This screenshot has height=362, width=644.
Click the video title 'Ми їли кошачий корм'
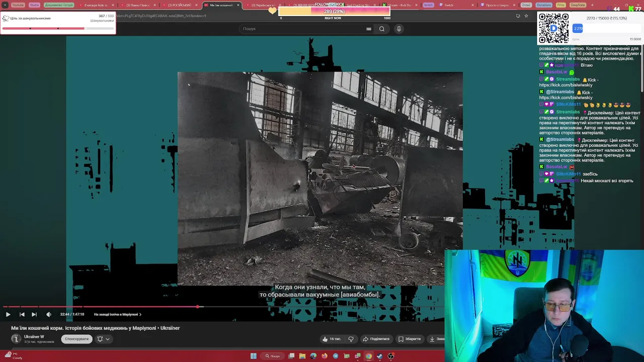[x=96, y=328]
